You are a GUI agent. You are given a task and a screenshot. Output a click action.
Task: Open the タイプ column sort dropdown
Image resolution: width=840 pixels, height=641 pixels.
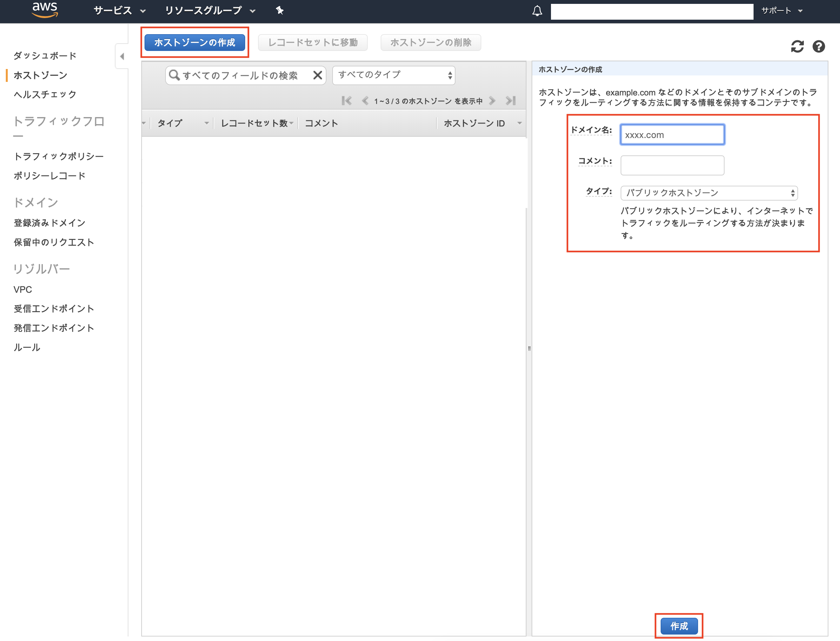[x=206, y=123]
